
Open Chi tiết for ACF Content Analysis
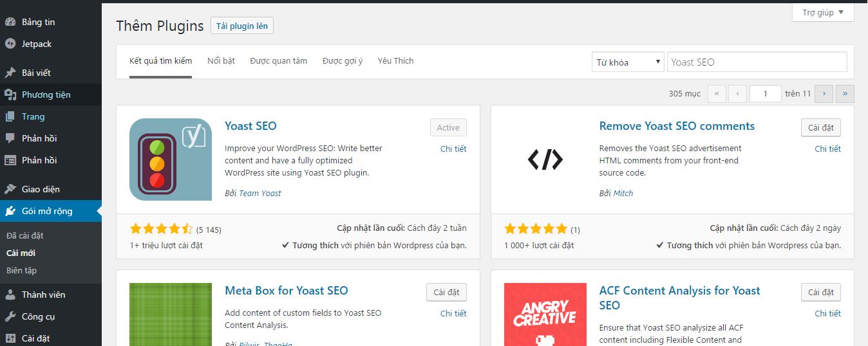click(828, 313)
